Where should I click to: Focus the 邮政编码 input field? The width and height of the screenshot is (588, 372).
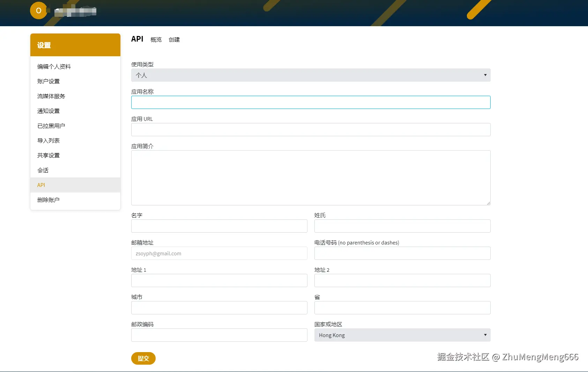[219, 335]
